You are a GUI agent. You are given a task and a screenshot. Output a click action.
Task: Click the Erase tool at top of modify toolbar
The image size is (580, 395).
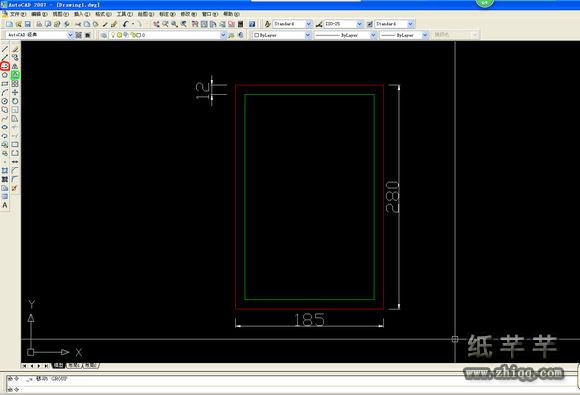[x=15, y=49]
